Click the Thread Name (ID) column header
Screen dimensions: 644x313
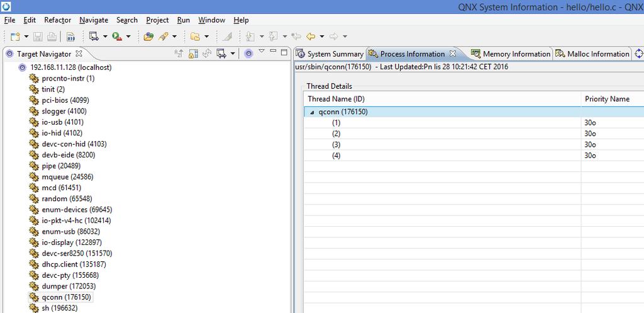(442, 99)
